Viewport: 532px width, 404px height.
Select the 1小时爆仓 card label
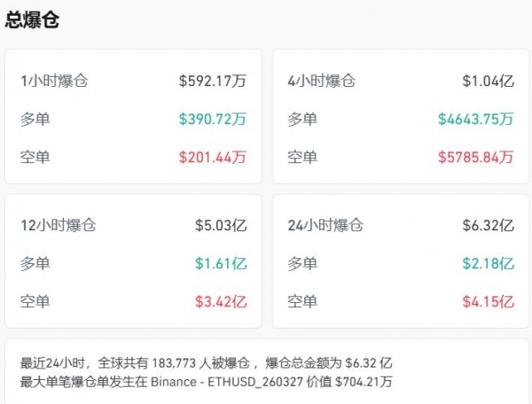(x=55, y=81)
